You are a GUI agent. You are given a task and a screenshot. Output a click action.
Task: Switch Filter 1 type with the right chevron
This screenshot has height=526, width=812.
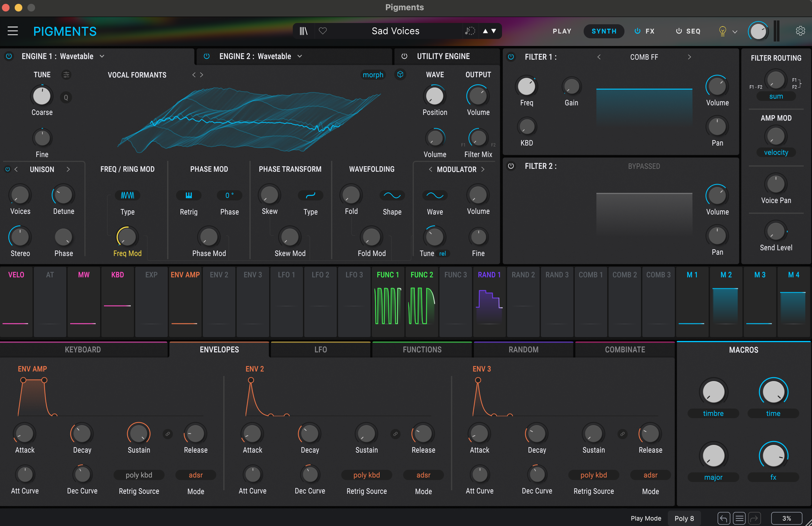[689, 57]
